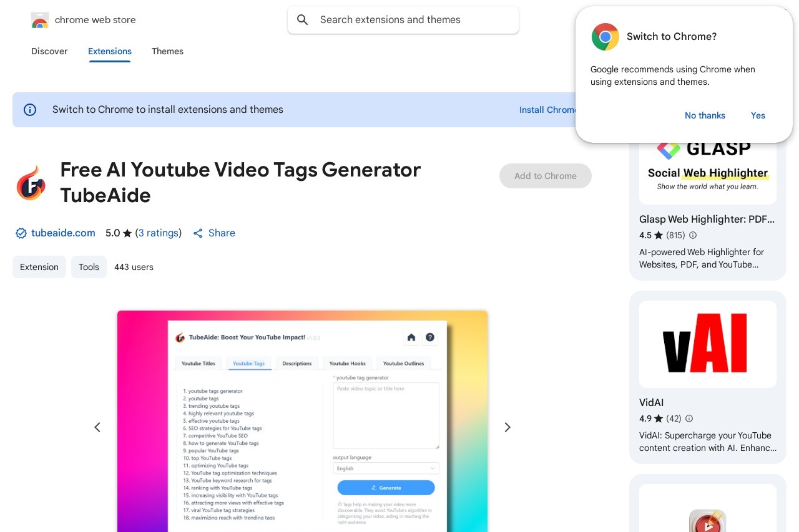Click the Tools category chip

click(89, 267)
